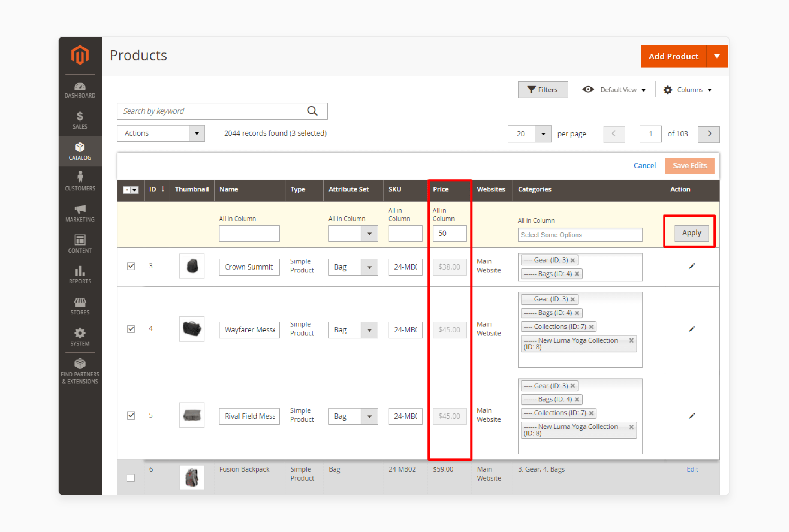This screenshot has width=789, height=532.
Task: Remove New Luma Yoga Collection from product 5
Action: point(631,426)
